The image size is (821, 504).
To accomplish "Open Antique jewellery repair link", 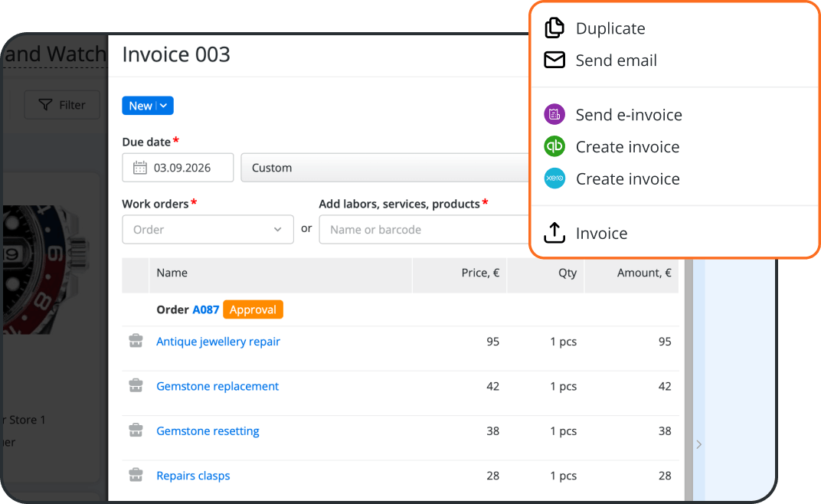I will point(218,342).
